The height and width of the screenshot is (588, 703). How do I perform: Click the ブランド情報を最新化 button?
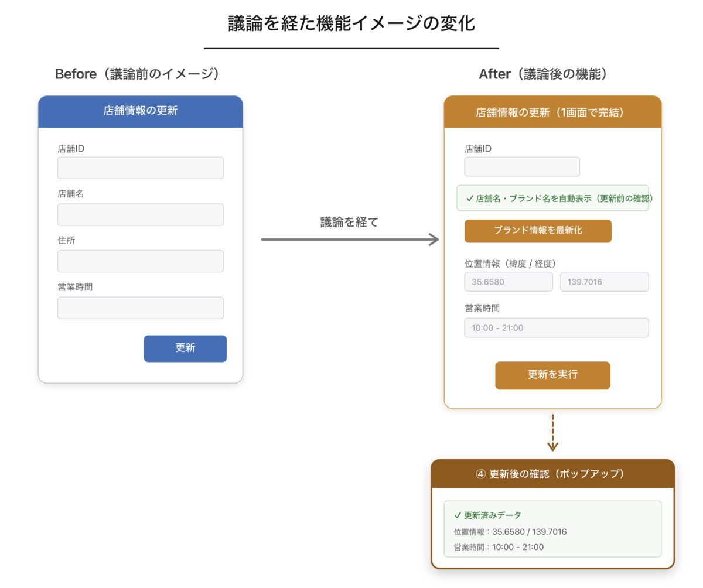point(538,231)
